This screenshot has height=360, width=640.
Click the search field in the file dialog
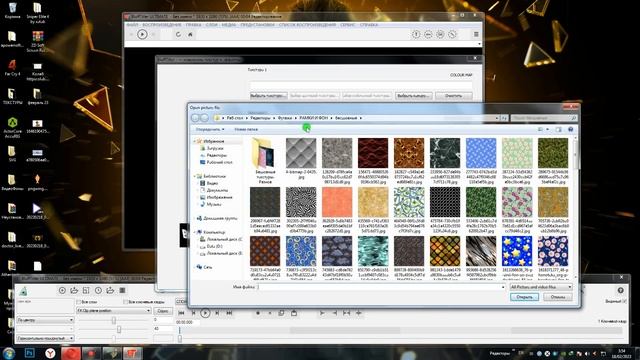(544, 118)
